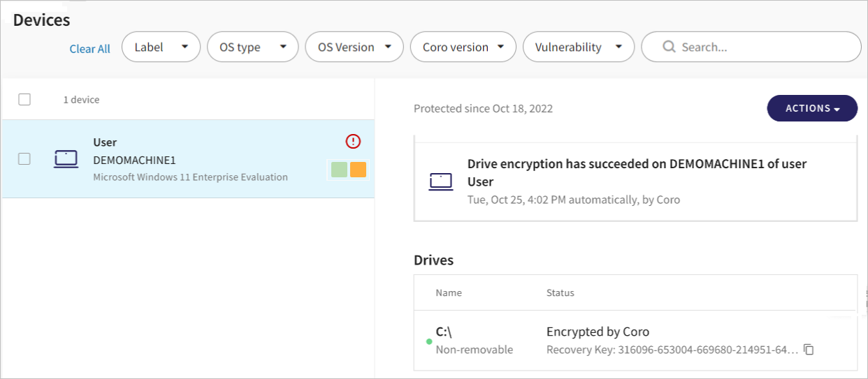Click the magnifier icon in search box
The height and width of the screenshot is (379, 868).
pos(669,47)
